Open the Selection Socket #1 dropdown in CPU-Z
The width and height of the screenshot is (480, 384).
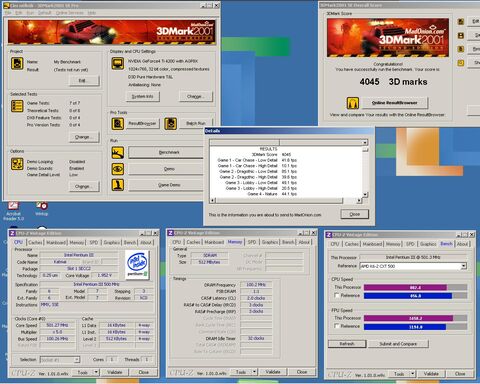(x=77, y=360)
